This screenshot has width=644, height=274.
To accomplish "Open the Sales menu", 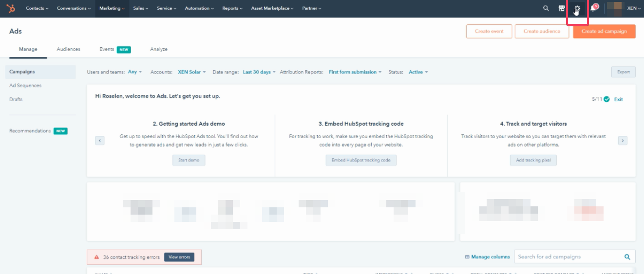I will [141, 8].
